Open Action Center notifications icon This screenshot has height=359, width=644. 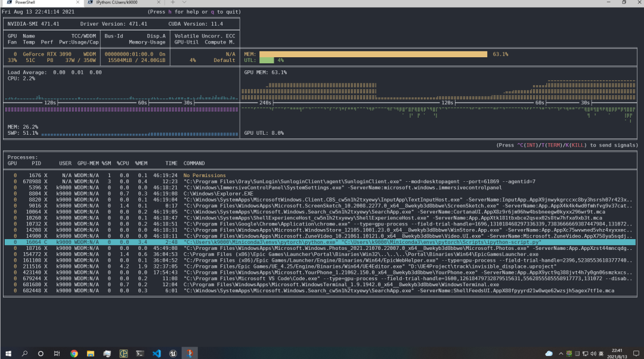(636, 354)
